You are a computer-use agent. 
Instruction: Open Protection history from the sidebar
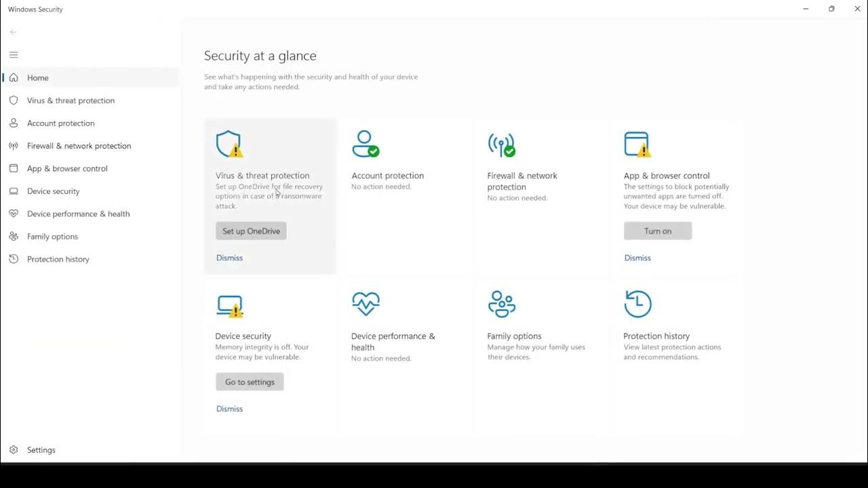coord(58,259)
